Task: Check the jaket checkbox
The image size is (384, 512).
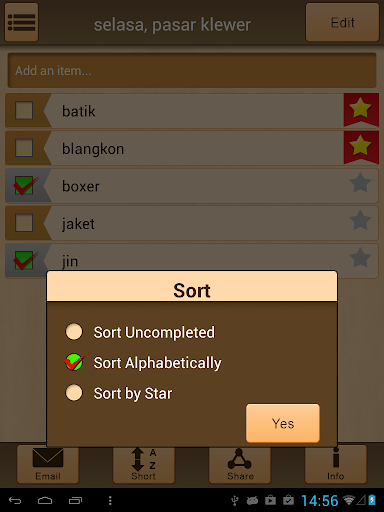Action: coord(24,223)
